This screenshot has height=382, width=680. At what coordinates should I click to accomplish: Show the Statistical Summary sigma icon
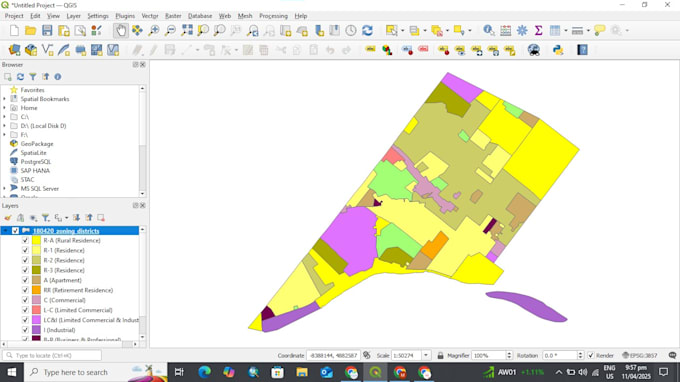coord(538,30)
